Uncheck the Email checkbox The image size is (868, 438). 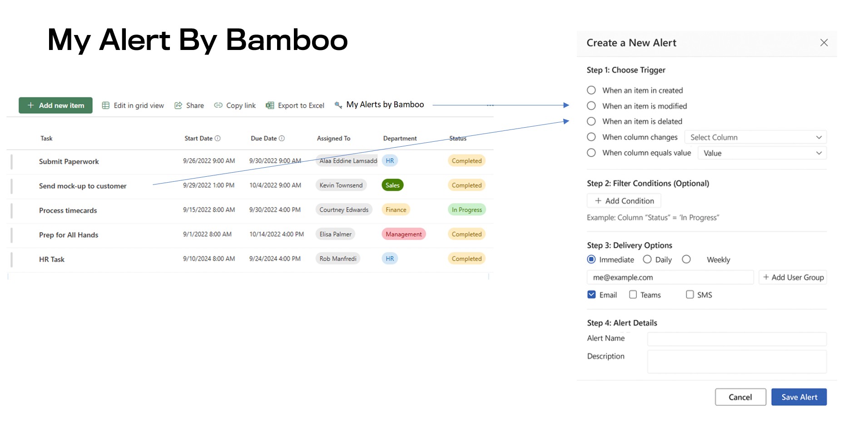point(591,294)
